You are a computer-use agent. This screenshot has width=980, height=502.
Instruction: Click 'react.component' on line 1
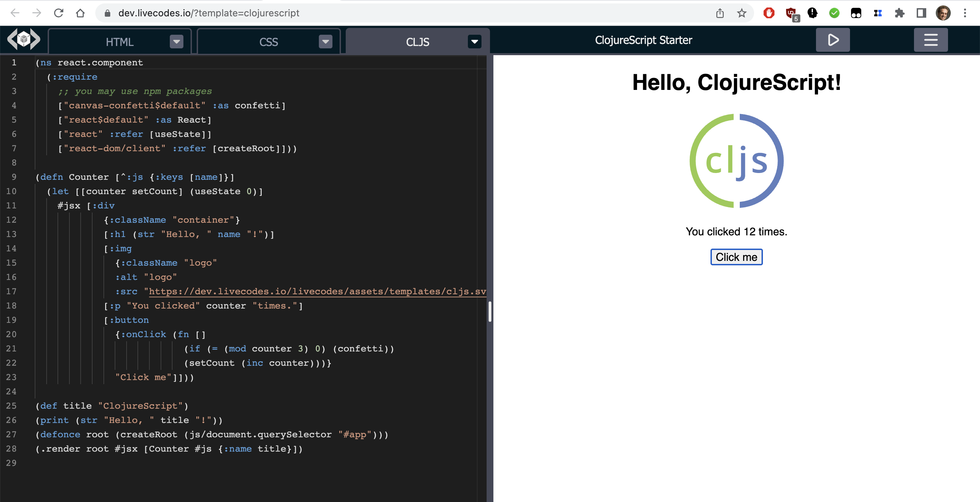coord(100,62)
